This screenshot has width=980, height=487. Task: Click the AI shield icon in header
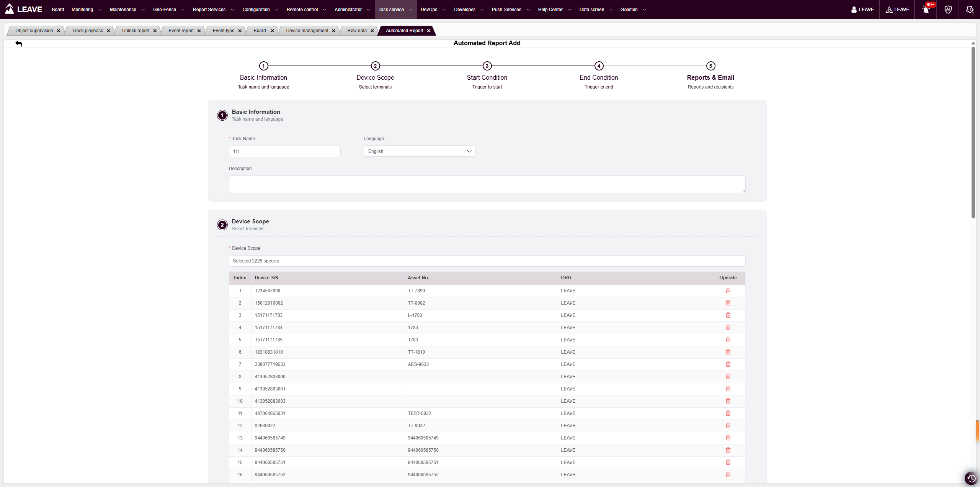point(948,10)
